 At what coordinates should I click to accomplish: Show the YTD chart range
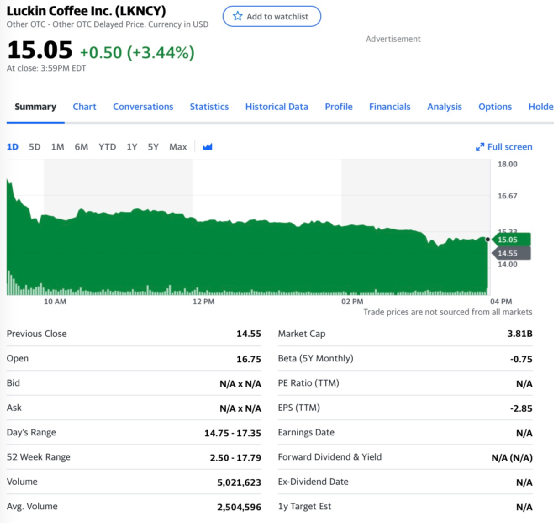click(107, 147)
